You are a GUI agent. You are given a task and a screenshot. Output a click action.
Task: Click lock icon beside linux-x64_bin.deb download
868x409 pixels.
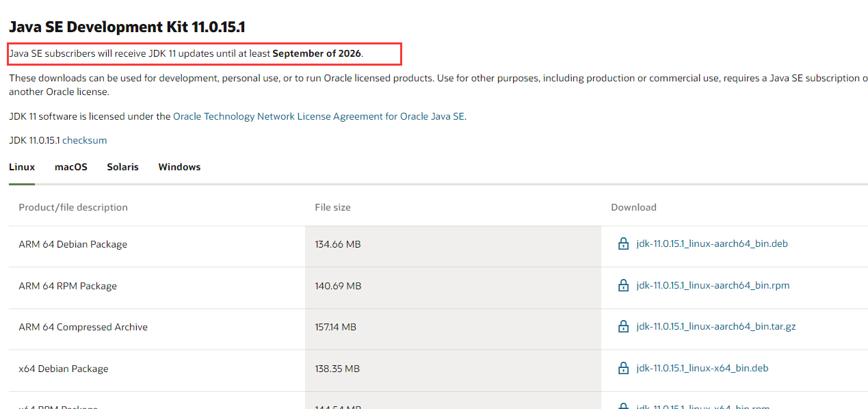coord(623,368)
